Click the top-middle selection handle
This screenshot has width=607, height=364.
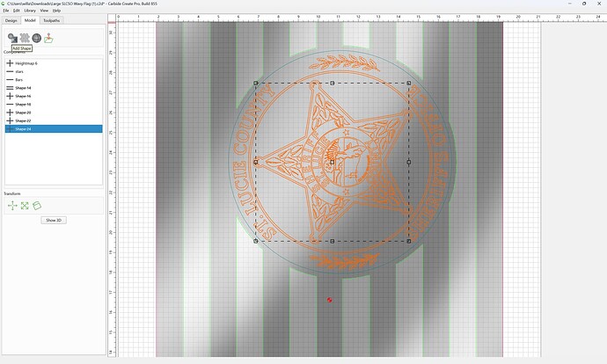(333, 84)
